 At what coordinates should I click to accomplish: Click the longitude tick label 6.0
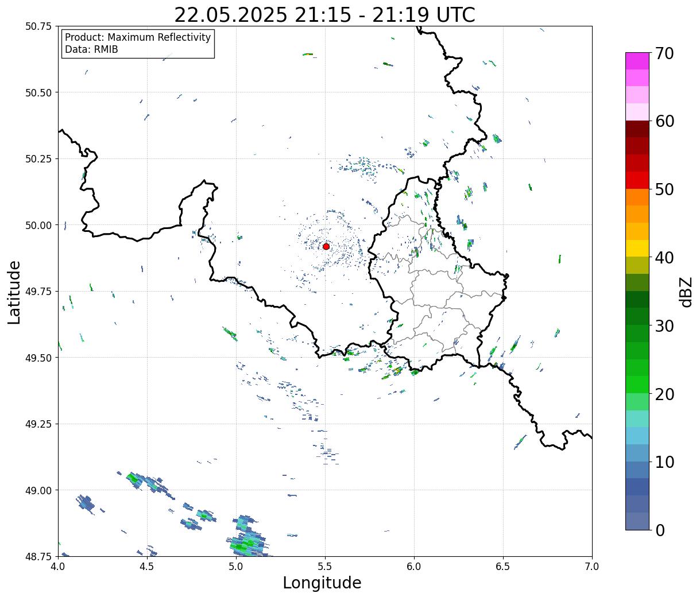click(x=414, y=567)
